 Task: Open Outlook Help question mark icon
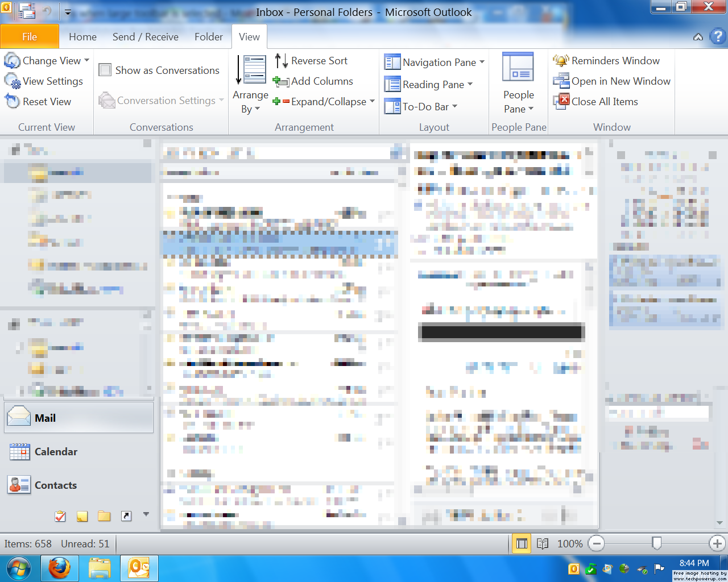coord(718,37)
